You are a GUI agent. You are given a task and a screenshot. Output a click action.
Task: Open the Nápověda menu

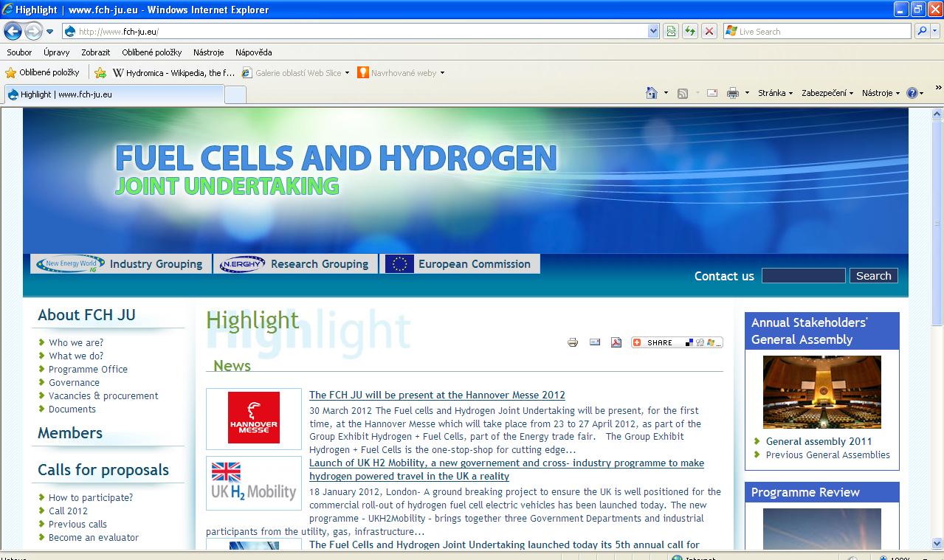pos(253,52)
